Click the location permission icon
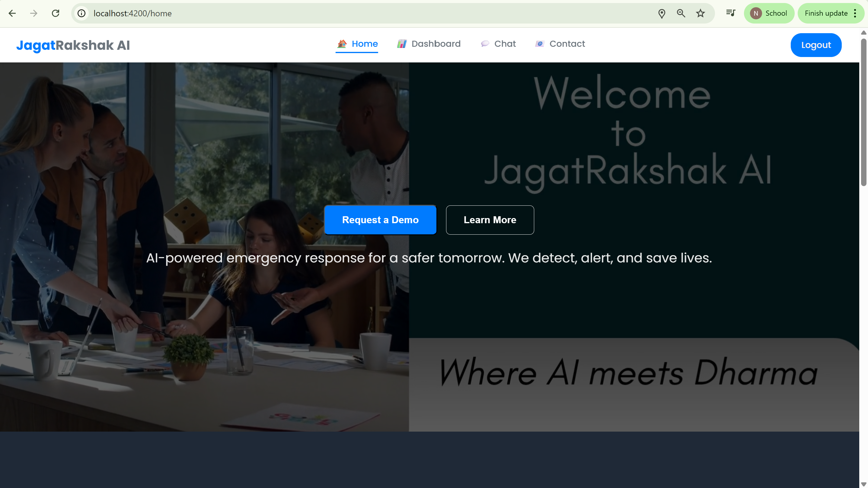868x488 pixels. [x=662, y=14]
